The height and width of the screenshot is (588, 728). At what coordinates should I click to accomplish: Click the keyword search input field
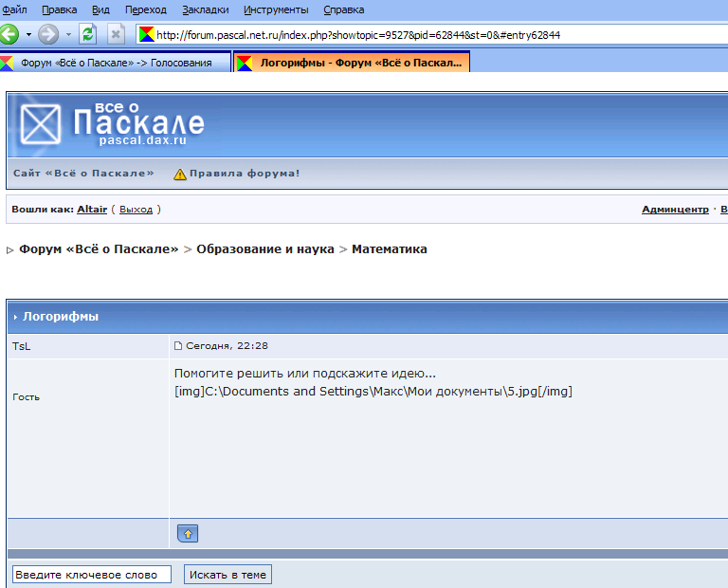pyautogui.click(x=92, y=575)
